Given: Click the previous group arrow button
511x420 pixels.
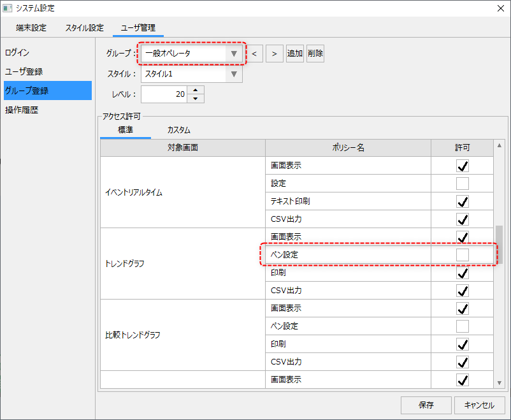Looking at the screenshot, I should (254, 54).
